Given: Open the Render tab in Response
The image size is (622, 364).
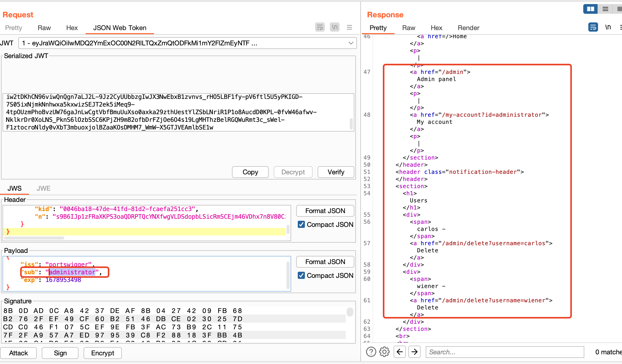Looking at the screenshot, I should [468, 28].
